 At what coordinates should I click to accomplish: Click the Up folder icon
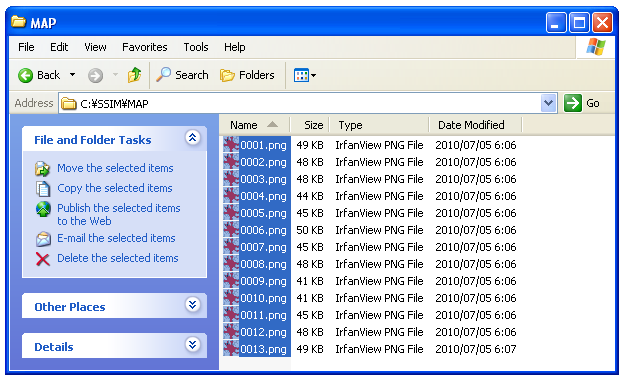point(134,75)
